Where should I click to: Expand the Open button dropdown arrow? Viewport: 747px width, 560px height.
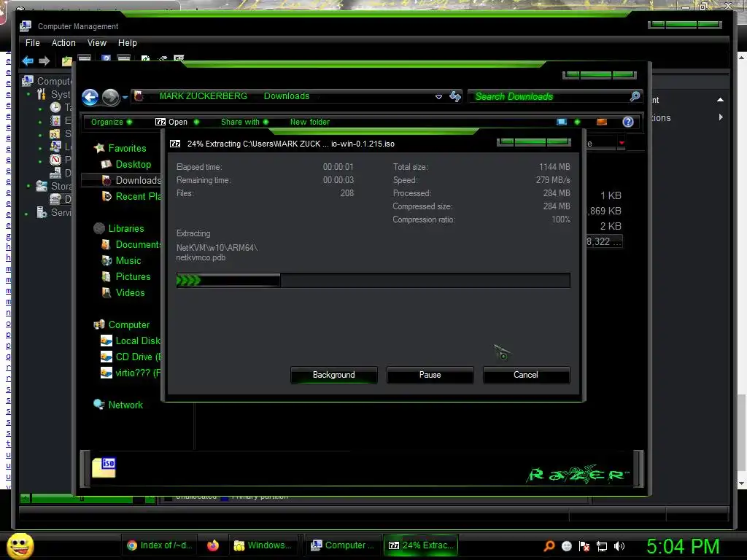pyautogui.click(x=196, y=122)
